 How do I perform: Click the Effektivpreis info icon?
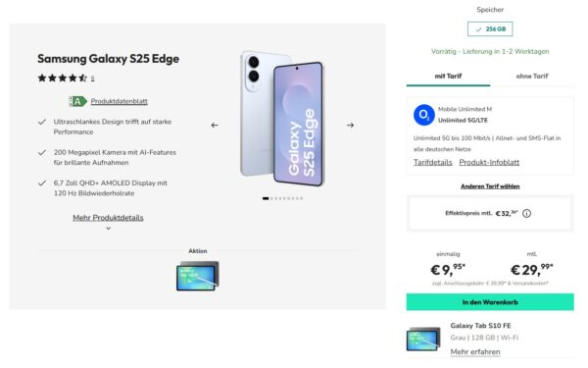click(526, 213)
